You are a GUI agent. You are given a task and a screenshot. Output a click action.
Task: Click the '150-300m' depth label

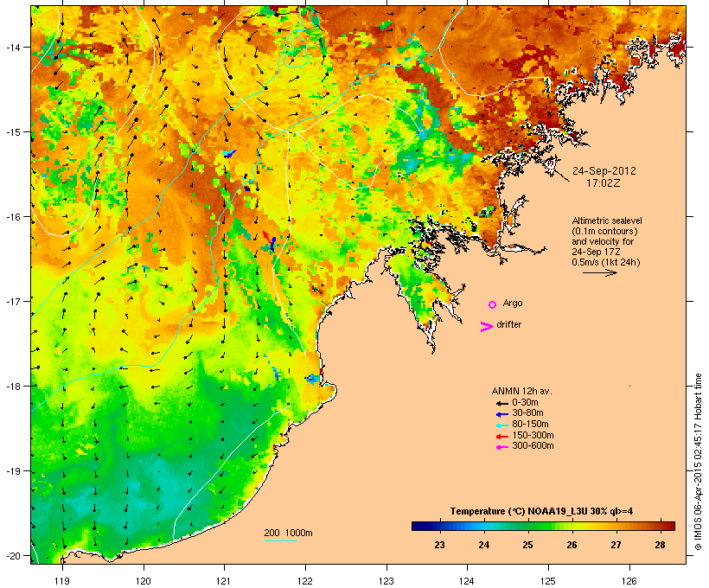click(533, 435)
